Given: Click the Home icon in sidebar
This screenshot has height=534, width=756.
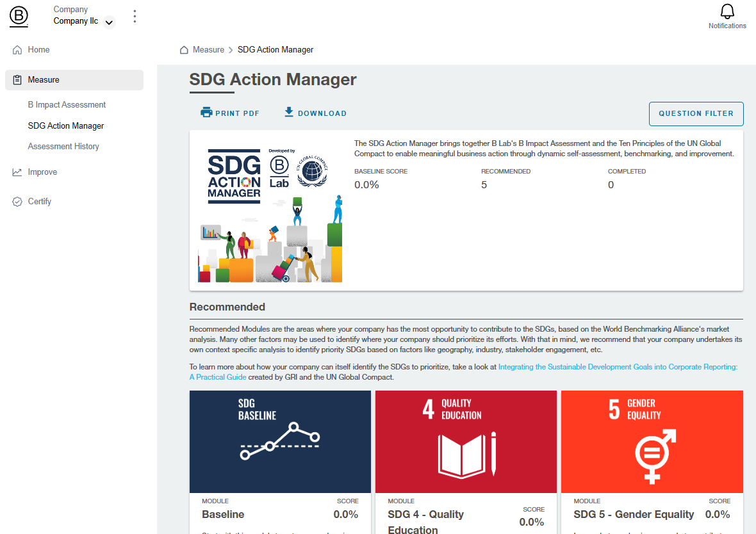Looking at the screenshot, I should [x=17, y=50].
